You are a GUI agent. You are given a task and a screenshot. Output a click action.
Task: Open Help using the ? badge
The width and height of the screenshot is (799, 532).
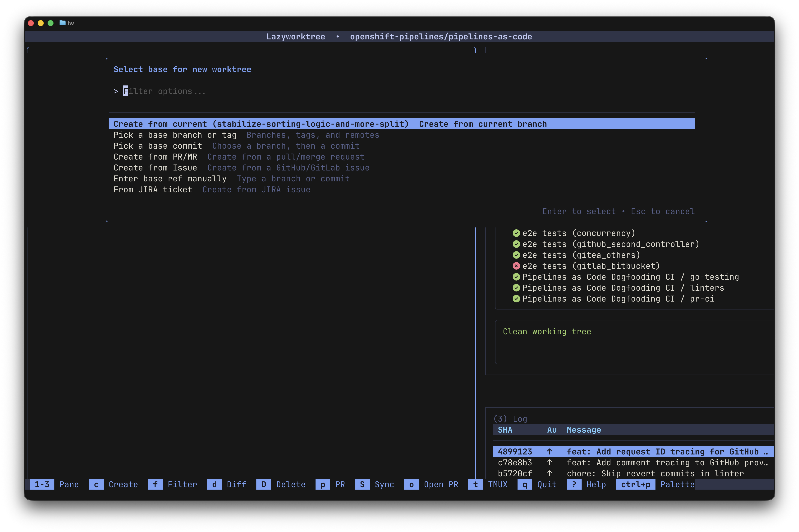tap(574, 484)
